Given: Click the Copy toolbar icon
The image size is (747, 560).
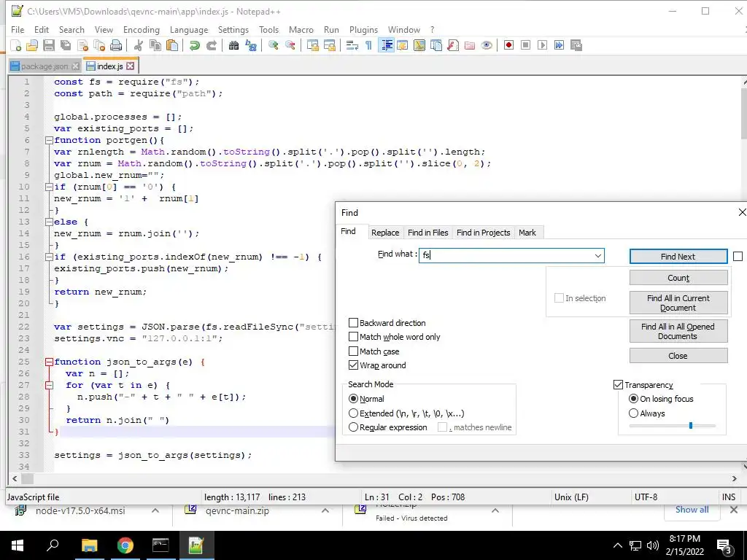Looking at the screenshot, I should point(155,45).
